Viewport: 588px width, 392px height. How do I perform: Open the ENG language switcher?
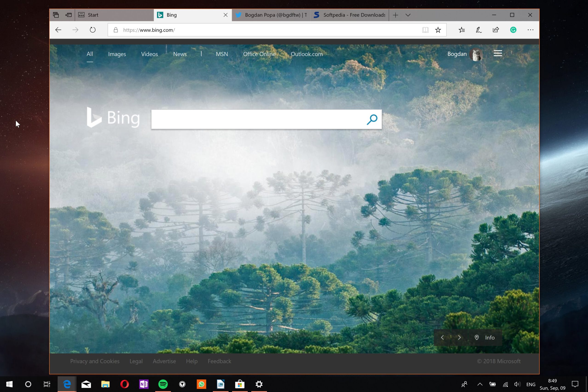(x=531, y=384)
